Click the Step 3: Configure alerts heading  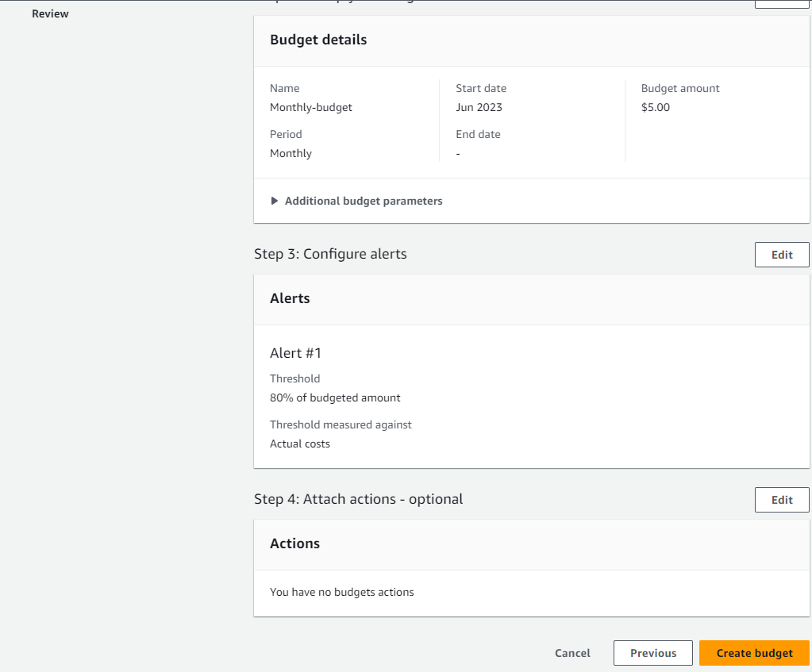[330, 254]
